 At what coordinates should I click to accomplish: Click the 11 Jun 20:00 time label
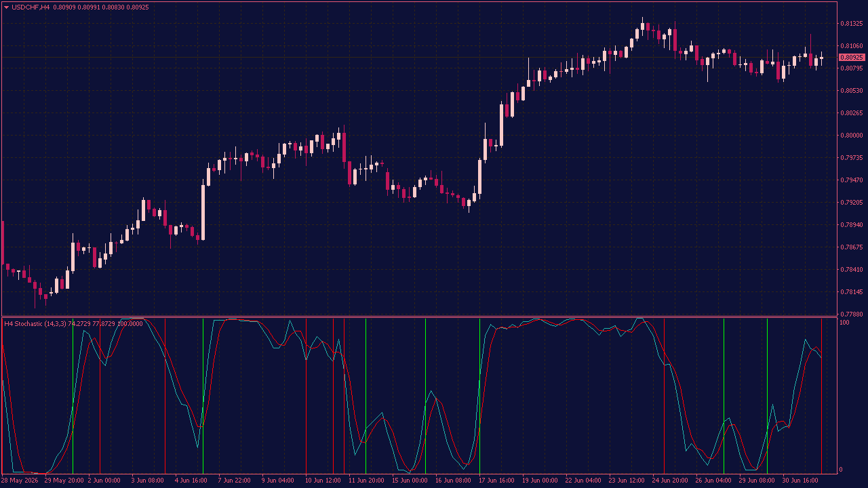point(366,481)
